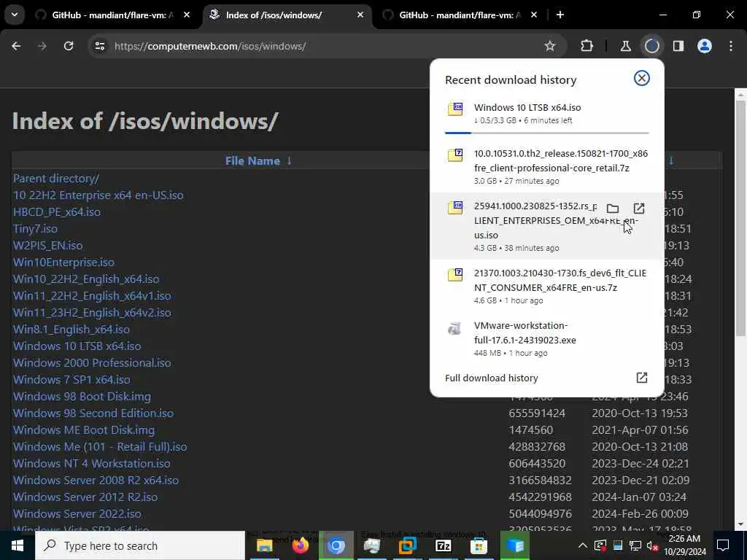Screen dimensions: 747x560
Task: Switch to first GitHub mandiant/flare-vm tab
Action: coord(112,15)
